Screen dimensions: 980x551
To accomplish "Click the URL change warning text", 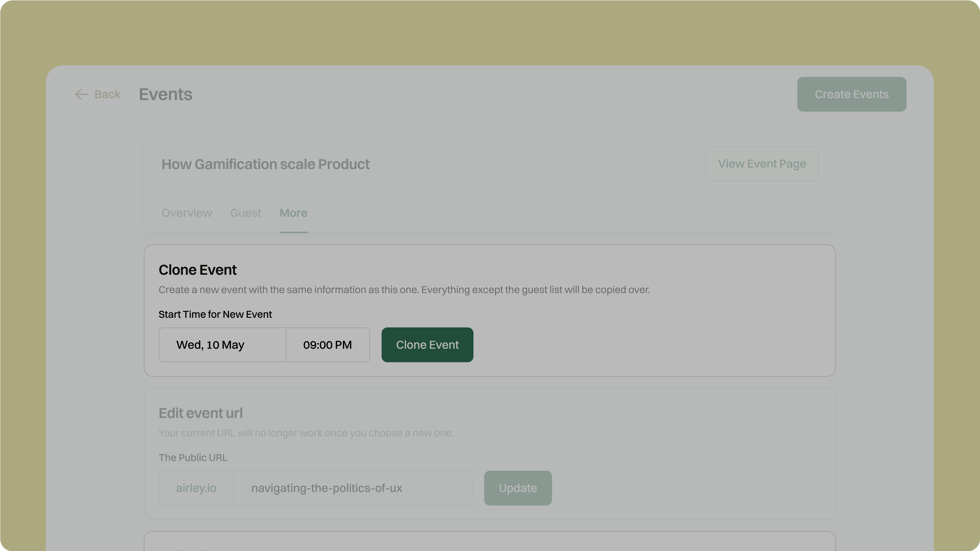I will pyautogui.click(x=306, y=433).
